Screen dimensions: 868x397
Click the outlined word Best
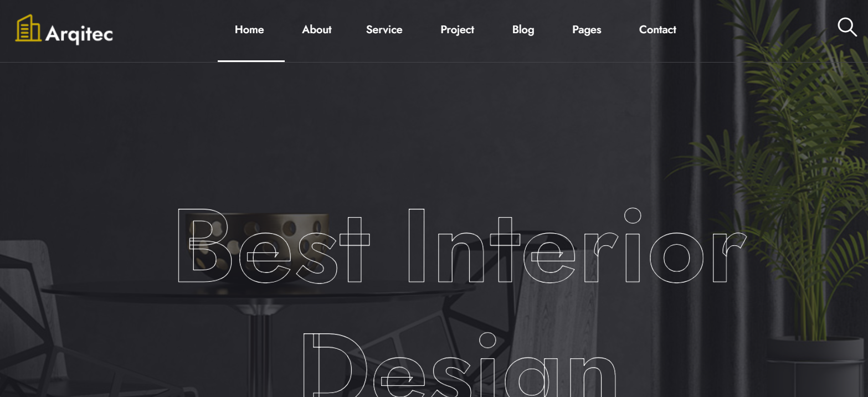point(273,246)
